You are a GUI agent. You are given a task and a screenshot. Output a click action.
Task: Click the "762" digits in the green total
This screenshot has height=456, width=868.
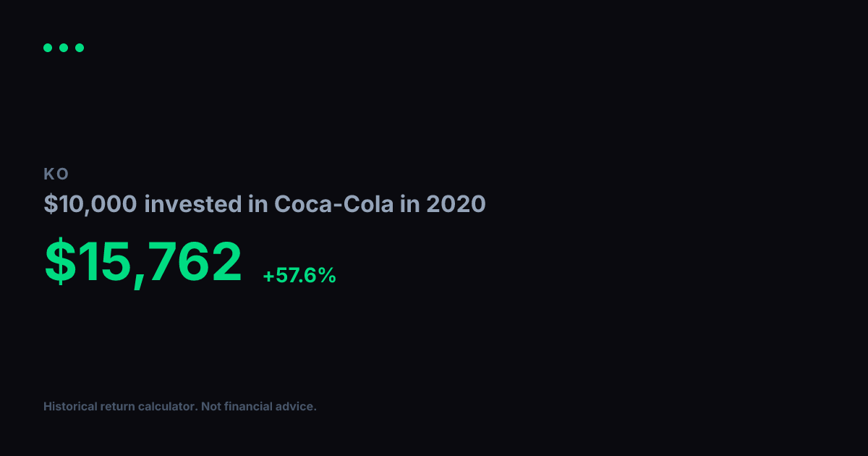193,261
